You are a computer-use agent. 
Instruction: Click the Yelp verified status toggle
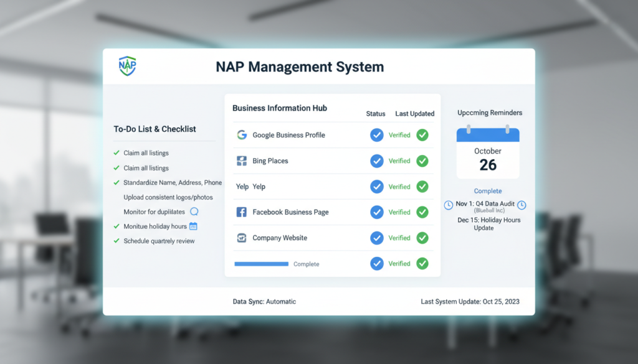pos(376,186)
